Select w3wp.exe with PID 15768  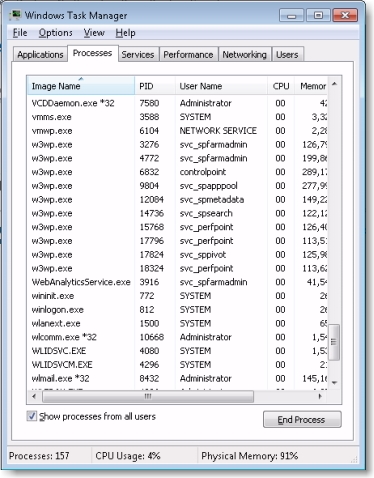pyautogui.click(x=177, y=227)
